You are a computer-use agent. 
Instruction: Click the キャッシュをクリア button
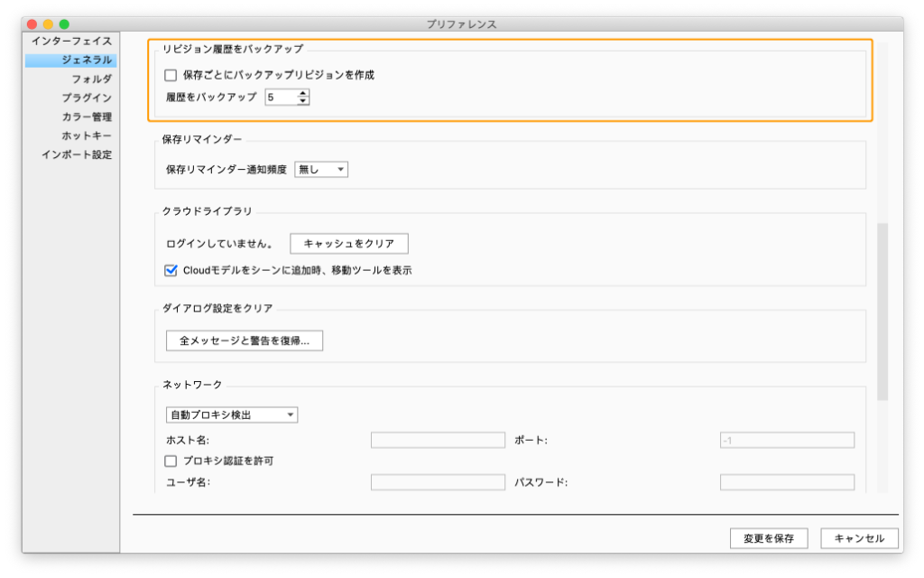tap(349, 244)
